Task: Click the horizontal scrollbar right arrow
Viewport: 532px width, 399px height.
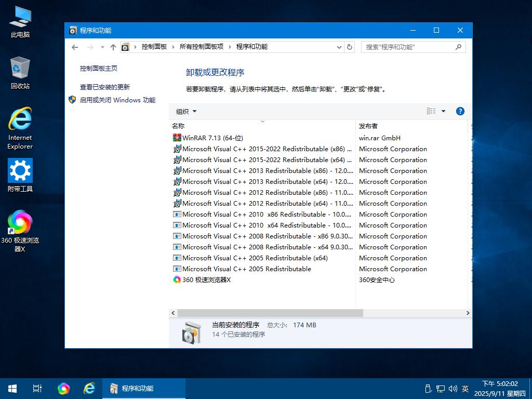Action: (468, 313)
